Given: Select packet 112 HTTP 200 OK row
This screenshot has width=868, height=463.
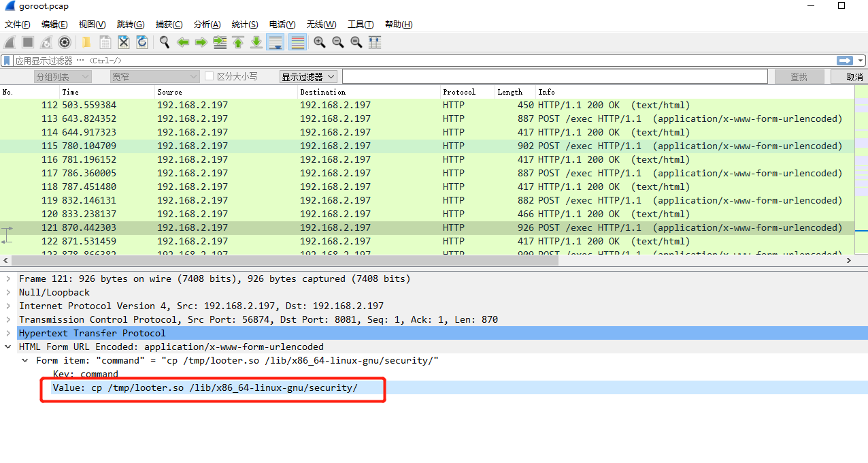Looking at the screenshot, I should (x=427, y=105).
